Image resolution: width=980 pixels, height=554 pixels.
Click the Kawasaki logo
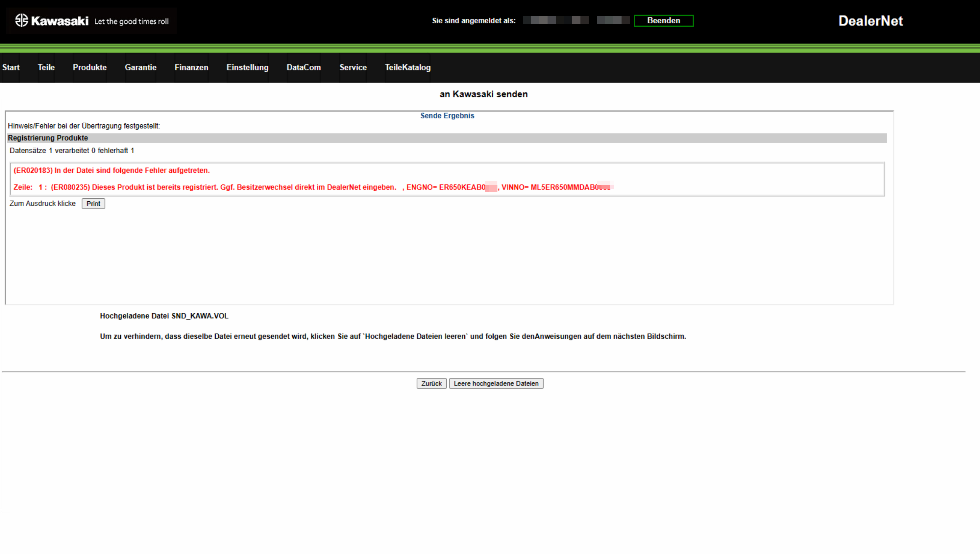tap(51, 21)
